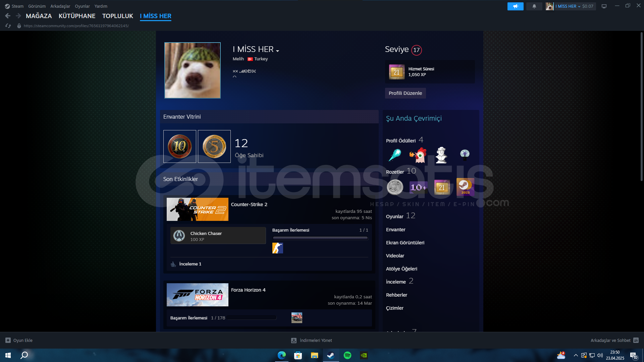Open Spotify from the taskbar
644x362 pixels.
[347, 355]
